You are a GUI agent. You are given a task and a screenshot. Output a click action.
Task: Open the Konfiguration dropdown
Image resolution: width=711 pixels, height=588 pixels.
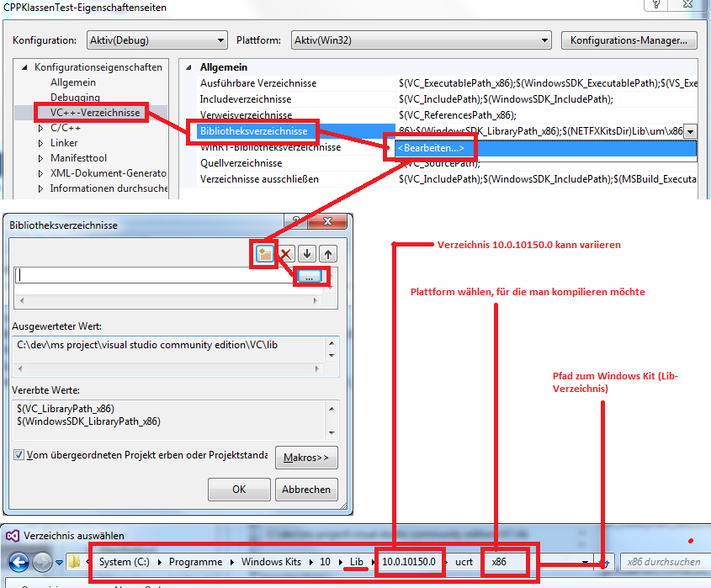click(x=156, y=40)
